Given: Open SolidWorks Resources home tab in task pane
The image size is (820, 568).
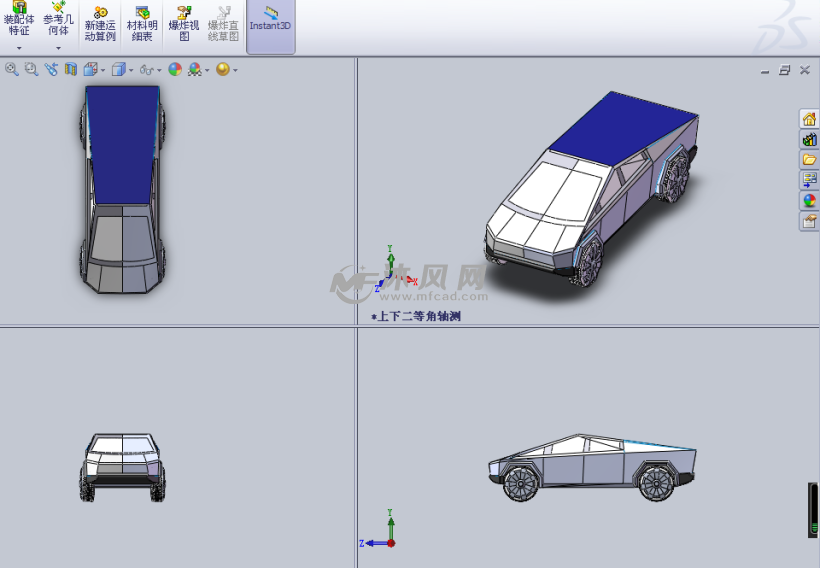Looking at the screenshot, I should tap(809, 119).
